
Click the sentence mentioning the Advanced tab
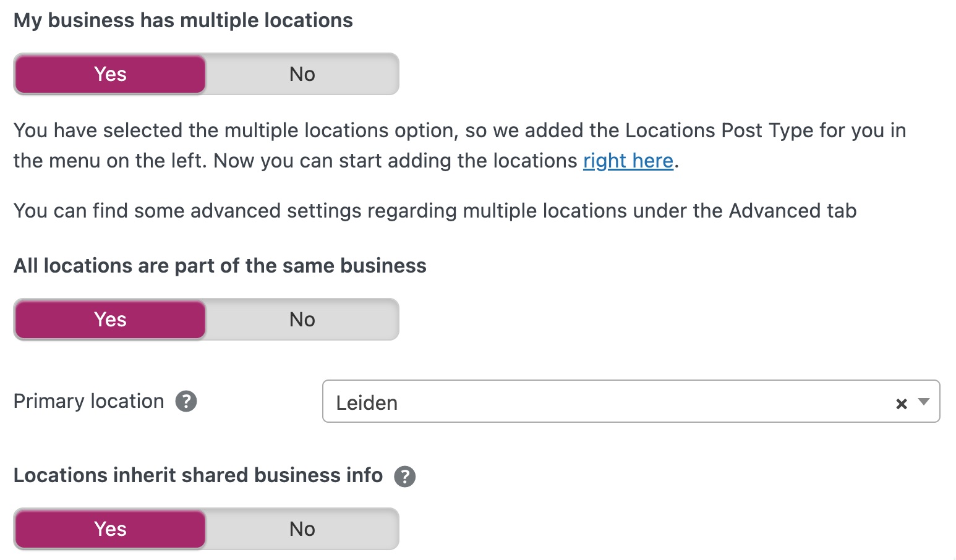point(435,211)
